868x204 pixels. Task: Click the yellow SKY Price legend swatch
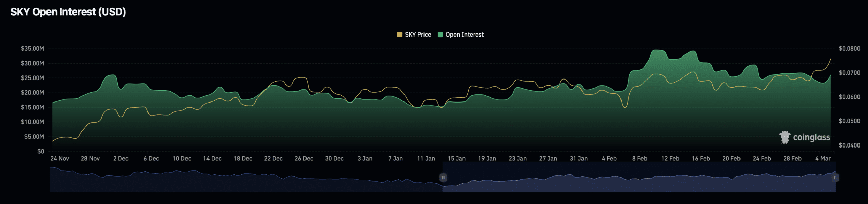pyautogui.click(x=400, y=35)
